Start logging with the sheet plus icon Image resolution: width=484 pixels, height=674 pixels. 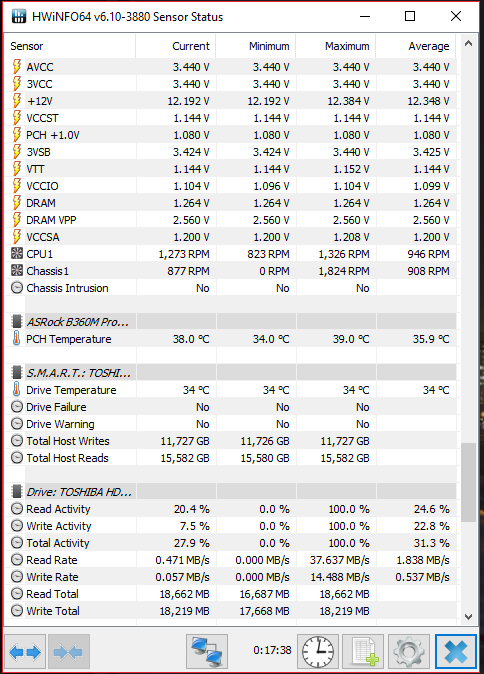click(364, 652)
